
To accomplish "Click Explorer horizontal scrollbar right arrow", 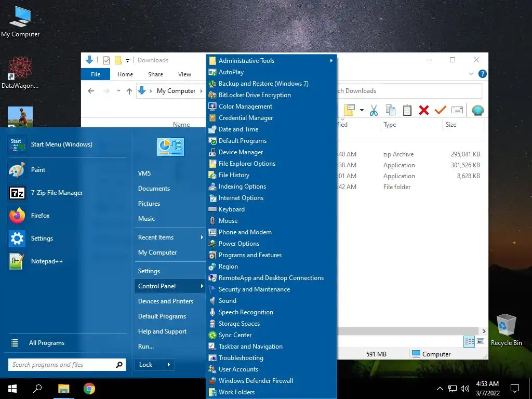I will (484, 331).
